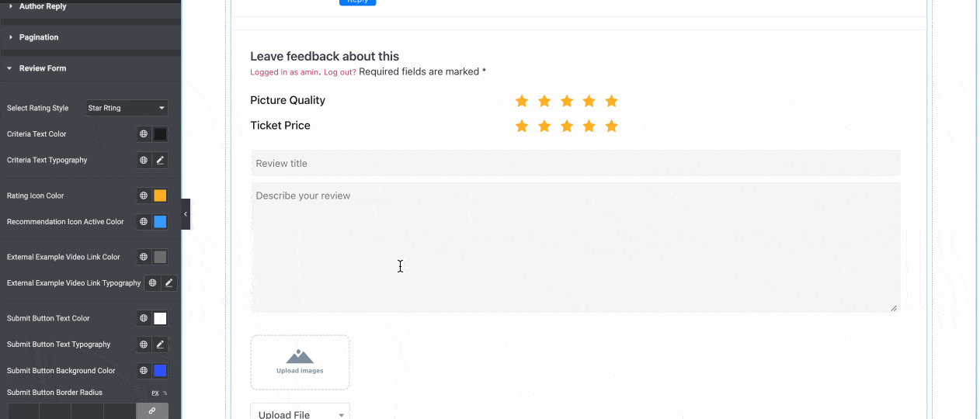This screenshot has width=980, height=419.
Task: Expand the Pagination section
Action: pos(39,37)
